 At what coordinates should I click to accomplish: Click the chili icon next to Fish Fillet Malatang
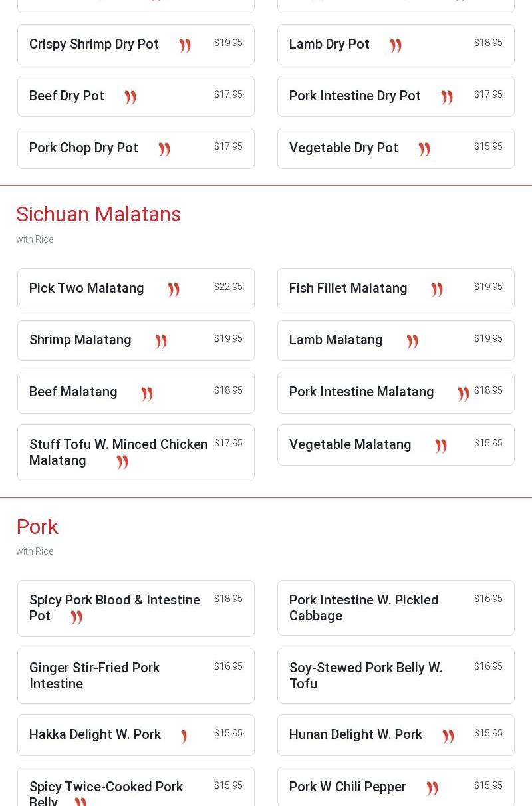pos(437,289)
